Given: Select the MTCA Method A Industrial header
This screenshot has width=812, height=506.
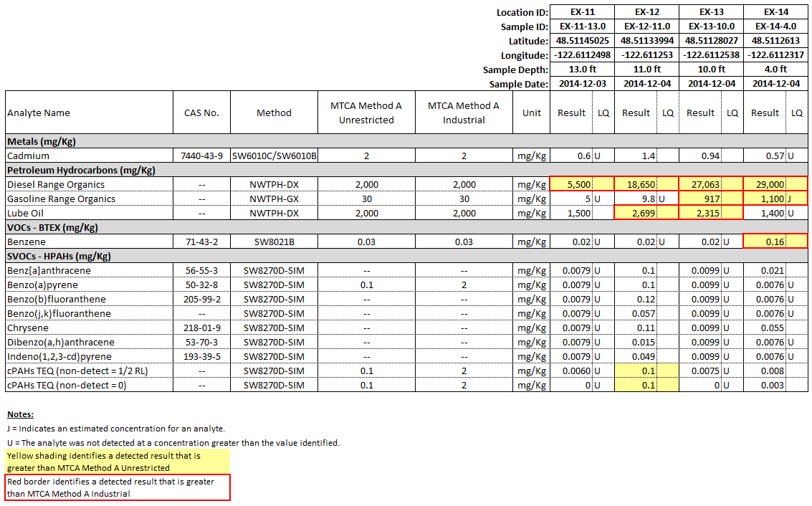Looking at the screenshot, I should pyautogui.click(x=464, y=112).
